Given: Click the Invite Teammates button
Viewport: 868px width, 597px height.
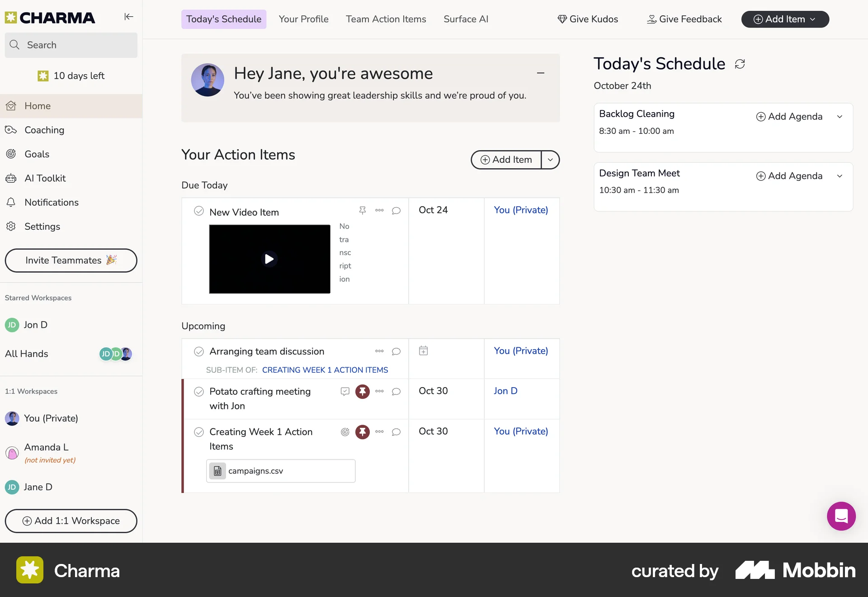Looking at the screenshot, I should coord(71,261).
